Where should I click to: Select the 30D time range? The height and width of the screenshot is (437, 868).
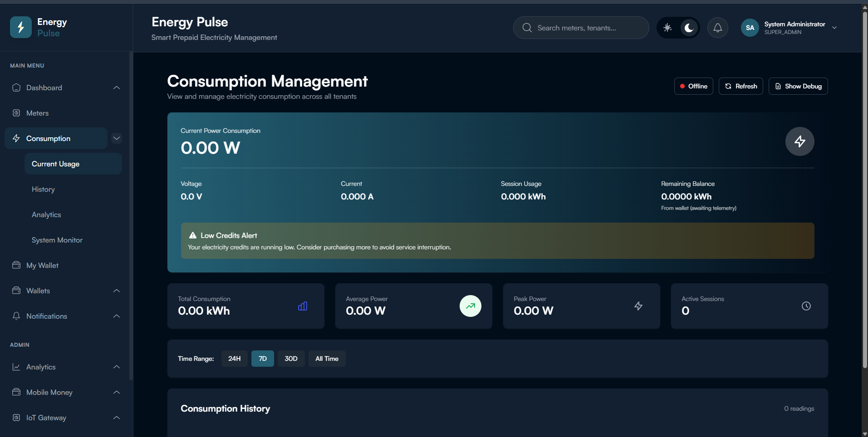point(291,359)
